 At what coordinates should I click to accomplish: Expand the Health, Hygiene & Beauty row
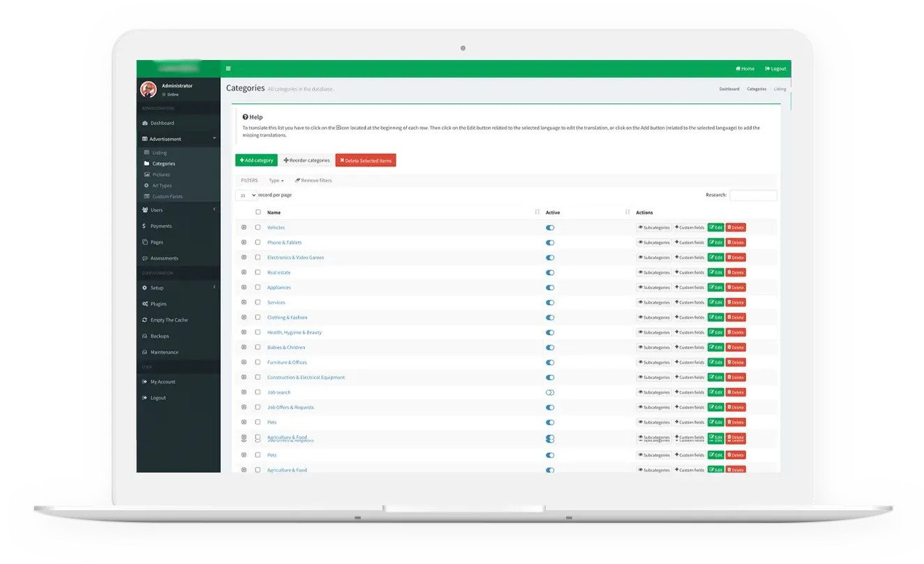(x=244, y=332)
